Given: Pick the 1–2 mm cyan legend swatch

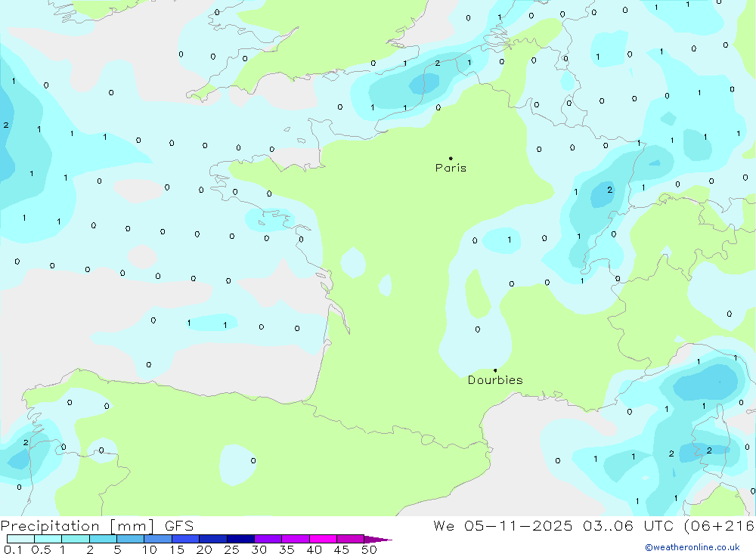Looking at the screenshot, I should [75, 539].
